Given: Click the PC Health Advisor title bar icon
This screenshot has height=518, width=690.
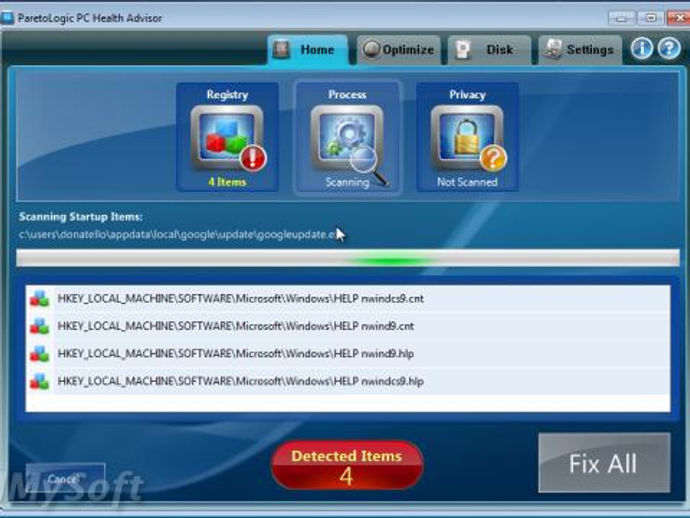Looking at the screenshot, I should pyautogui.click(x=7, y=18).
